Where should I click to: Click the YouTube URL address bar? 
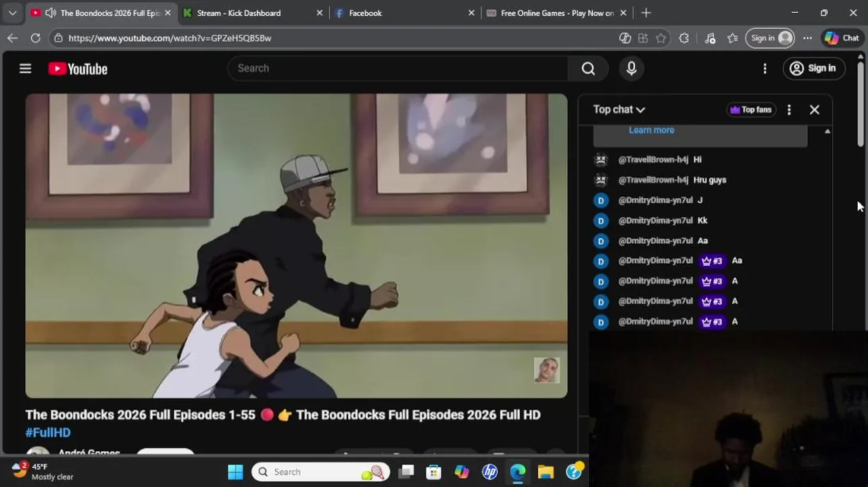338,38
